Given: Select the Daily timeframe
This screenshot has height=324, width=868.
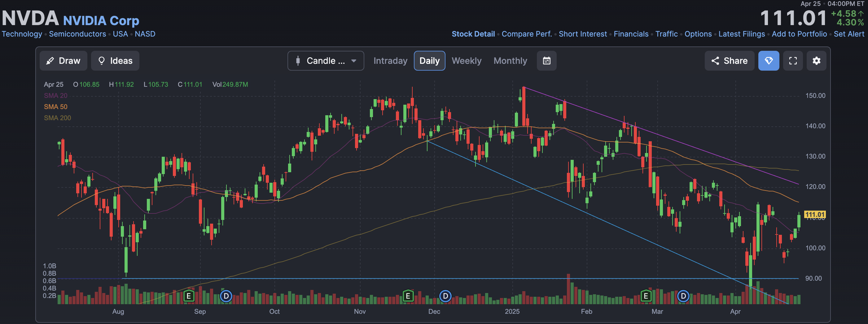Looking at the screenshot, I should 429,61.
